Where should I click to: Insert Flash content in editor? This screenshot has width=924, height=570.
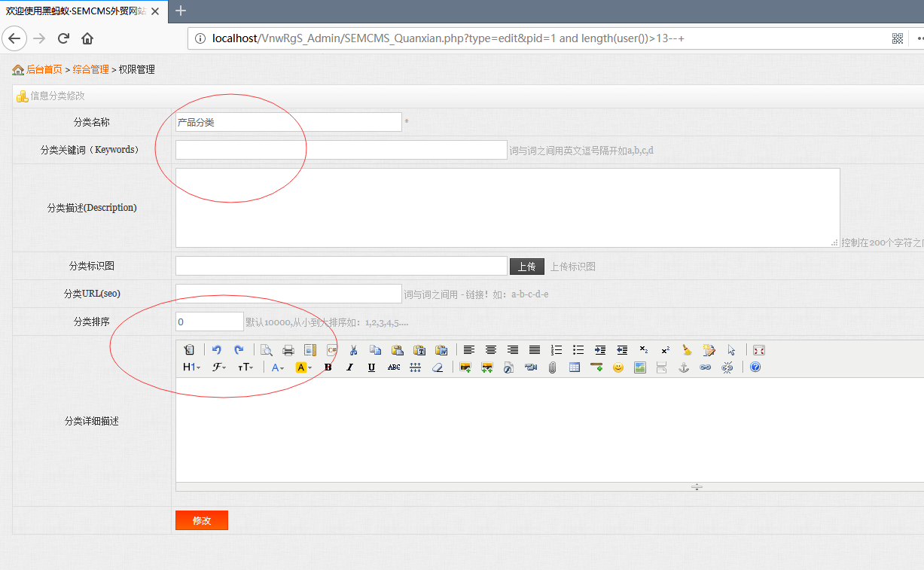509,367
